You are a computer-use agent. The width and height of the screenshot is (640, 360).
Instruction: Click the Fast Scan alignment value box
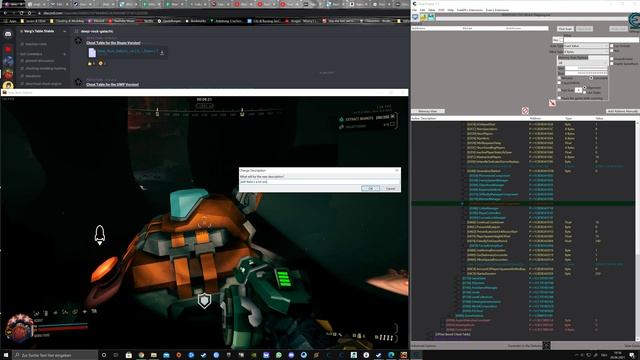point(578,90)
